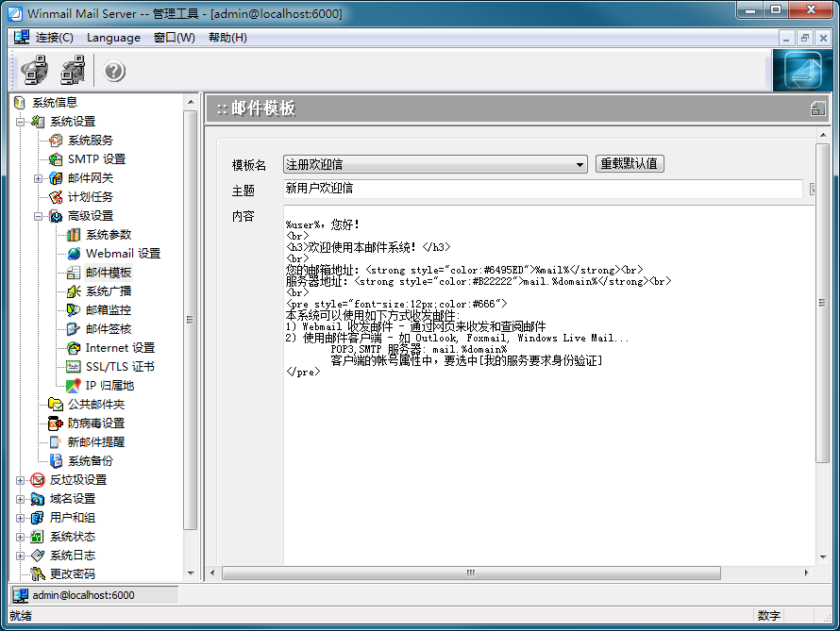
Task: Click the connect to server toolbar icon
Action: (x=35, y=71)
